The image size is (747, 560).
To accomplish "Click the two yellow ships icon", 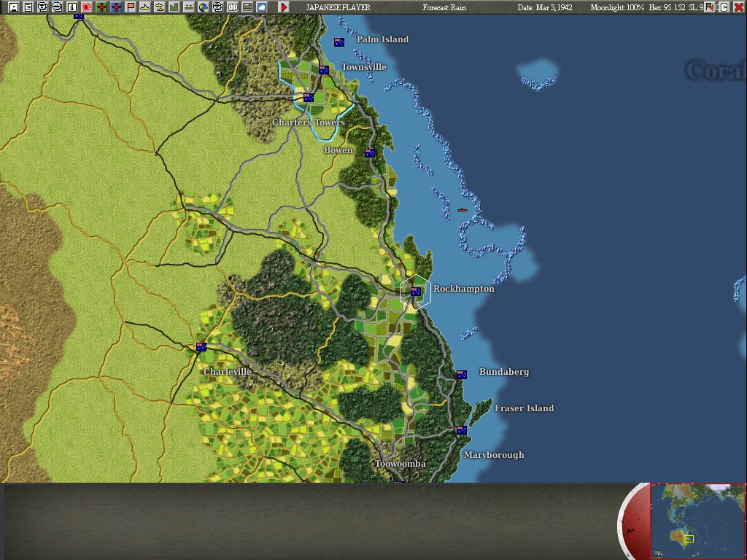I will click(x=160, y=7).
